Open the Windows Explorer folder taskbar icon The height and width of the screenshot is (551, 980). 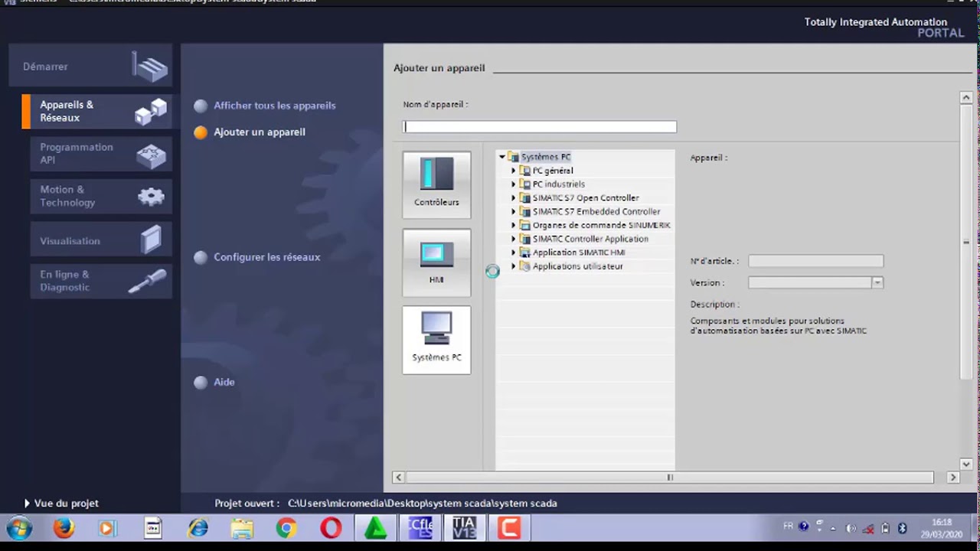(x=242, y=528)
